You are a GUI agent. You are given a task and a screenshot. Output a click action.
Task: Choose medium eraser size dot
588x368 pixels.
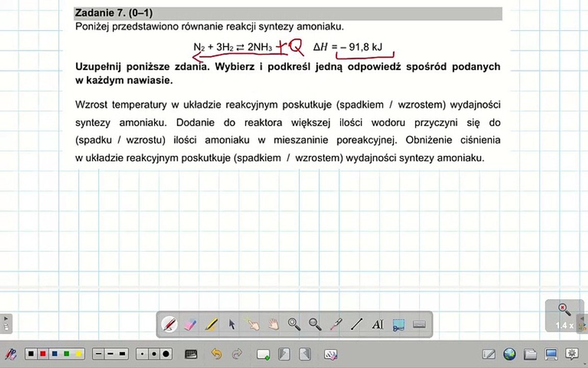point(154,354)
